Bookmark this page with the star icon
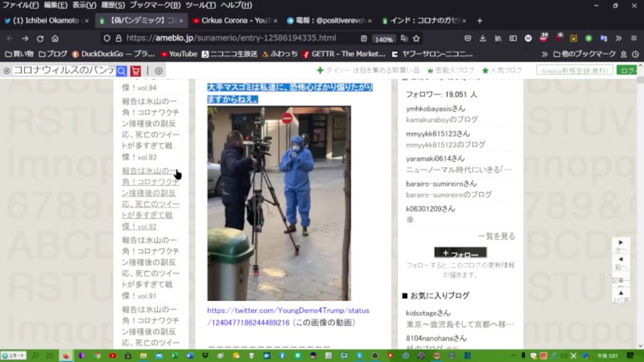 pos(416,38)
